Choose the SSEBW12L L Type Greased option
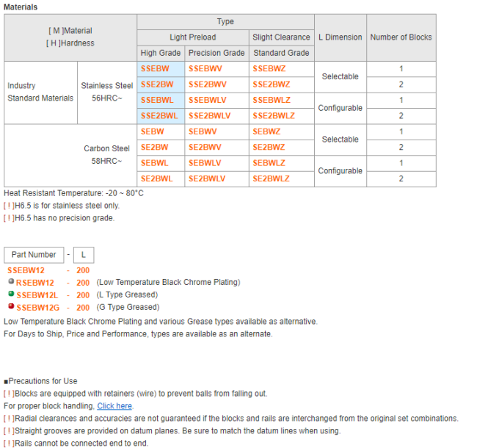The height and width of the screenshot is (448, 477). [x=37, y=295]
